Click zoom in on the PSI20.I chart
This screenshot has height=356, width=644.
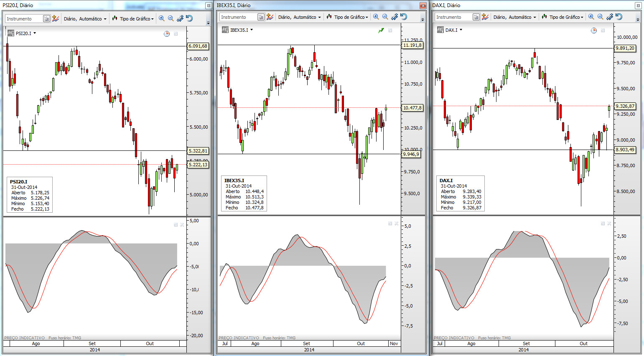click(x=162, y=19)
